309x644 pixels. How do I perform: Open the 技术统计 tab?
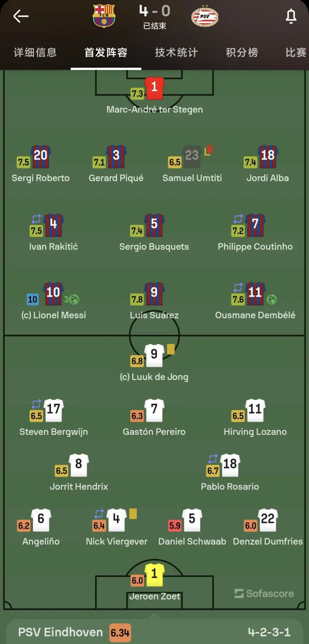point(177,52)
